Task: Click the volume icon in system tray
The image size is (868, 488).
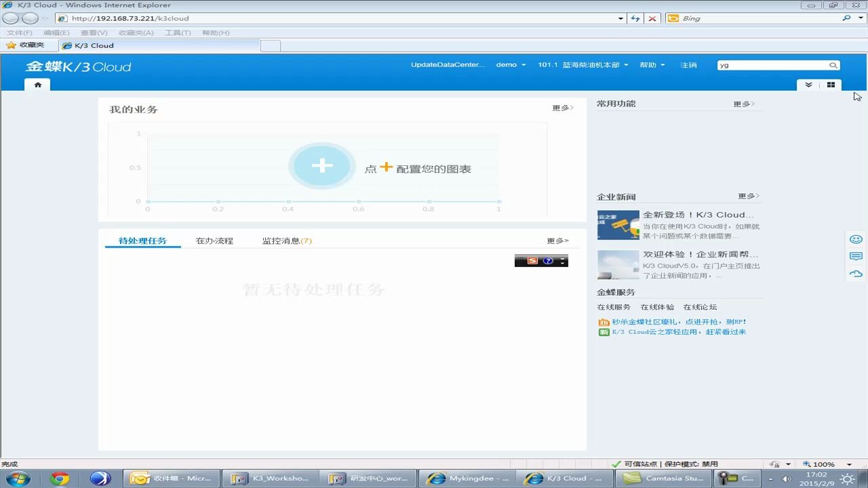Action: coord(787,479)
